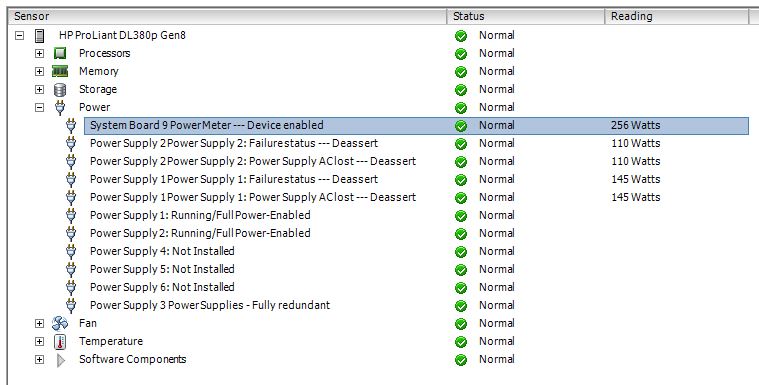Select System Board 9 Power Meter row
Viewport: 759px width, 385px height.
click(416, 125)
